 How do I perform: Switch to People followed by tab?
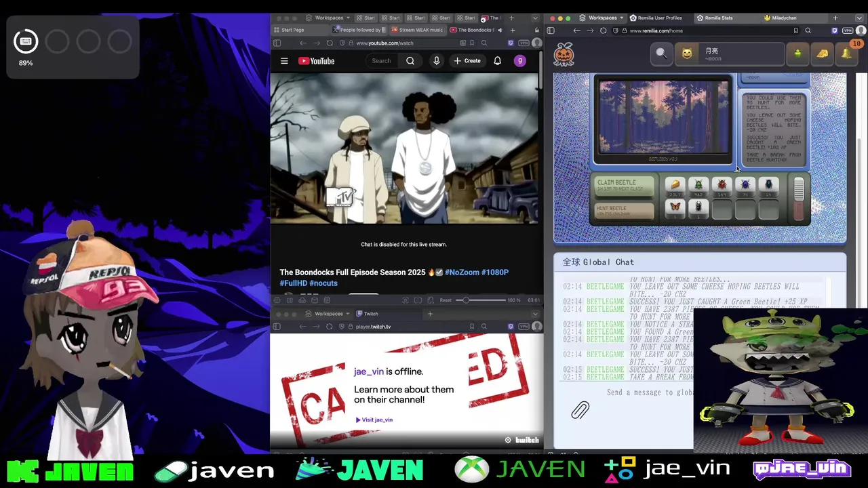[358, 30]
